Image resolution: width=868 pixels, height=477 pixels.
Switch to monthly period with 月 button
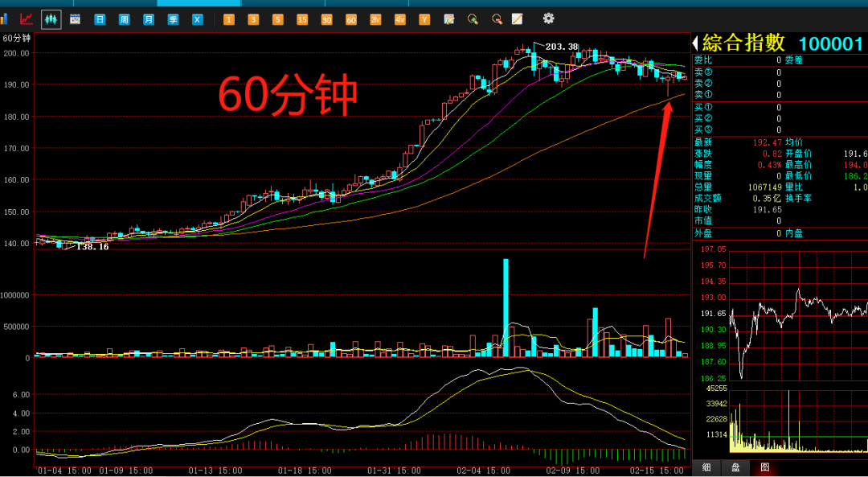pos(149,19)
